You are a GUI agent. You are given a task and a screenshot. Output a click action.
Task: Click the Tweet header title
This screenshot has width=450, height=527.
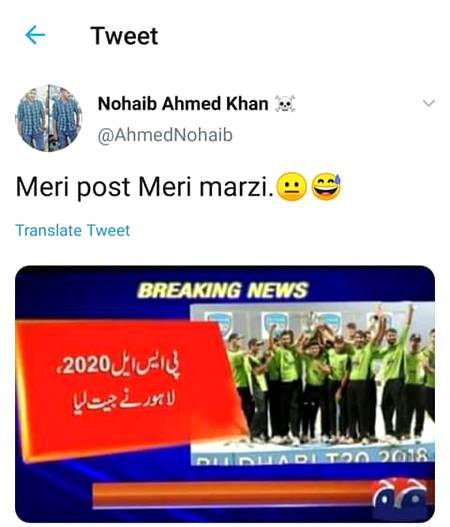coord(124,36)
